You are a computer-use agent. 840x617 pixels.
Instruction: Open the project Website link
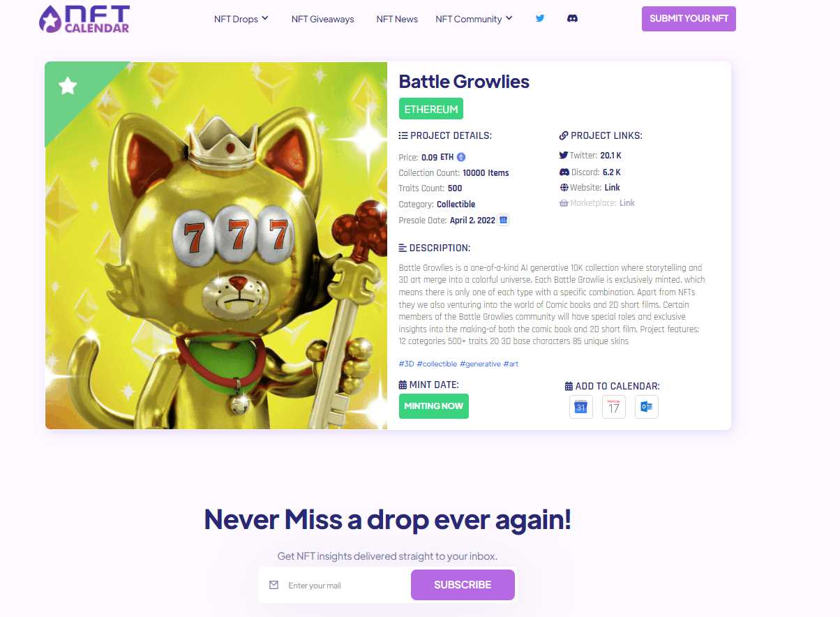[x=612, y=188]
